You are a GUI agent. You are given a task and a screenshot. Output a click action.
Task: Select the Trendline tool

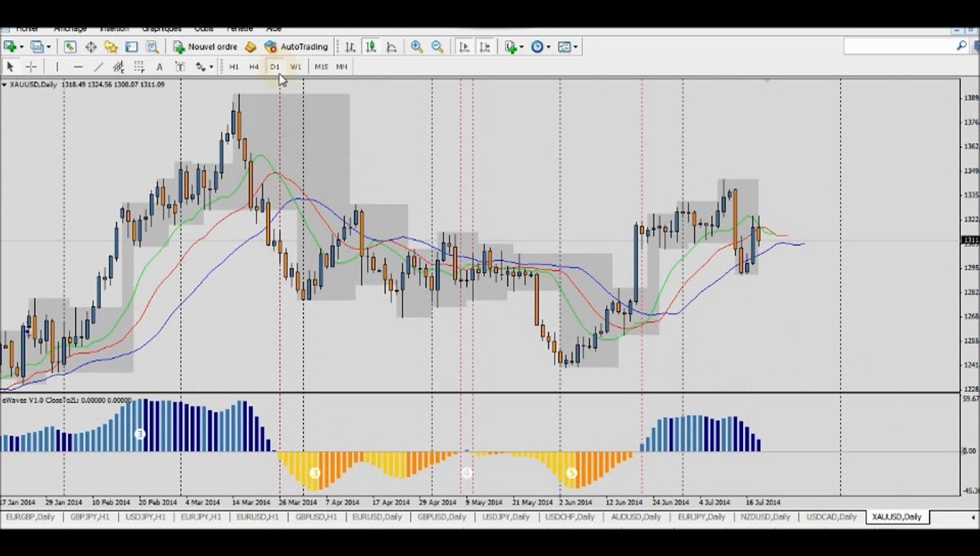98,67
